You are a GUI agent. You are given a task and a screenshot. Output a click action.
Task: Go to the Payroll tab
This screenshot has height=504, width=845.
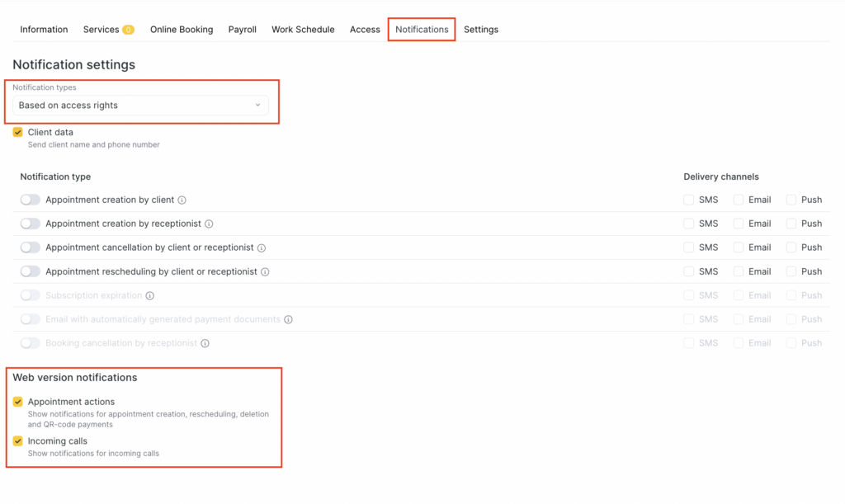click(x=242, y=30)
